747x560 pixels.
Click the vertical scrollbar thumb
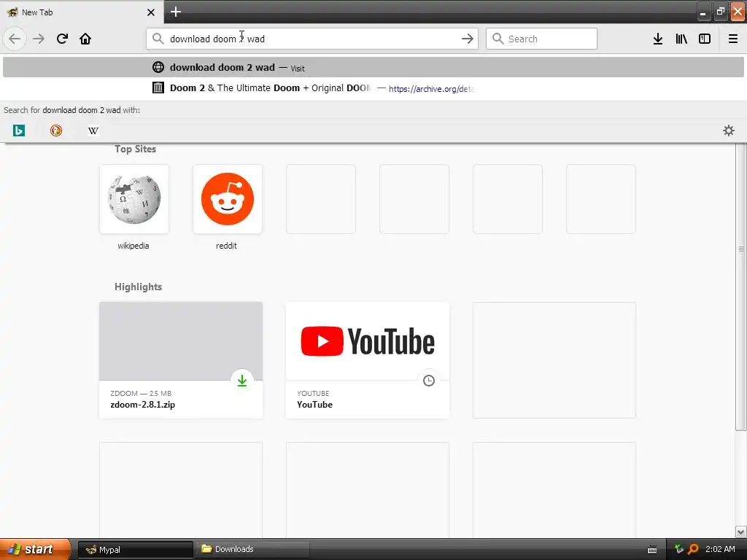coord(741,287)
